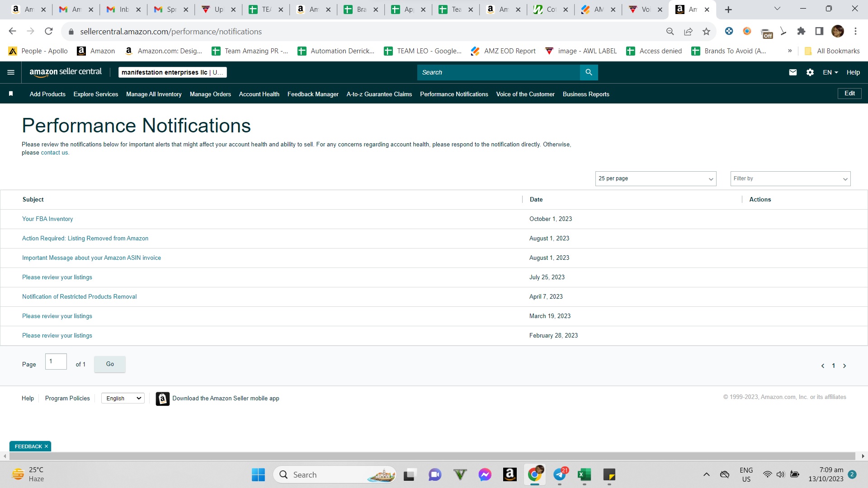The width and height of the screenshot is (868, 488).
Task: Open Voice of the Customer
Action: click(525, 94)
